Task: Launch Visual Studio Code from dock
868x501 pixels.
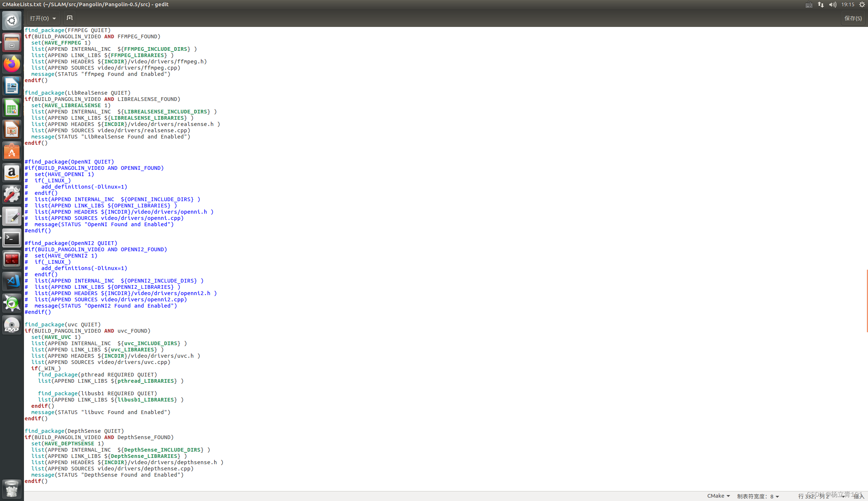Action: point(12,282)
